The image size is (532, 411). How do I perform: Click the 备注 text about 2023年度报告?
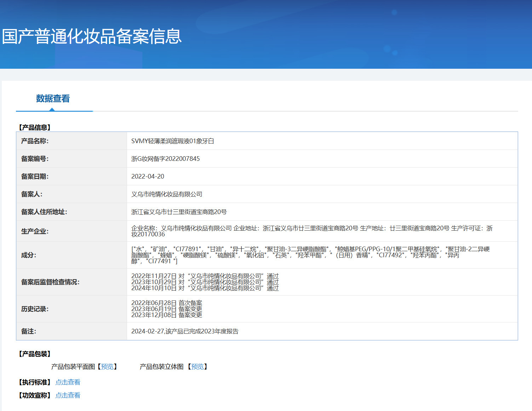[185, 331]
